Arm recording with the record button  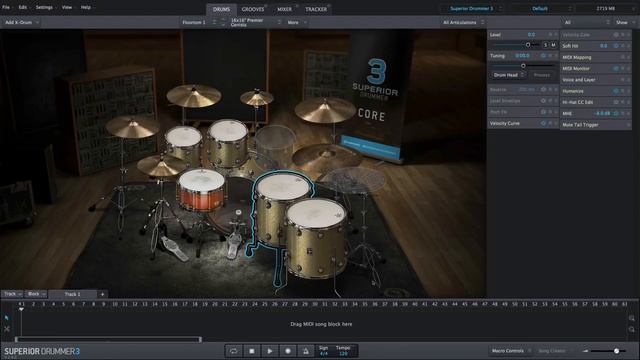click(288, 351)
